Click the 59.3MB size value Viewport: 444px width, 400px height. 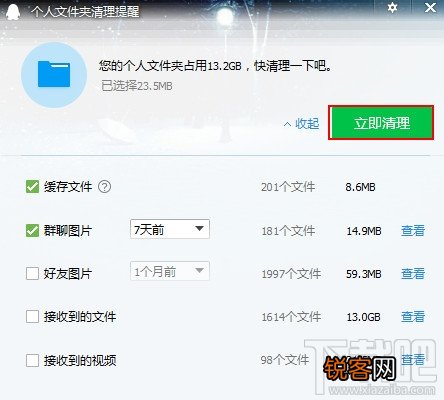364,274
